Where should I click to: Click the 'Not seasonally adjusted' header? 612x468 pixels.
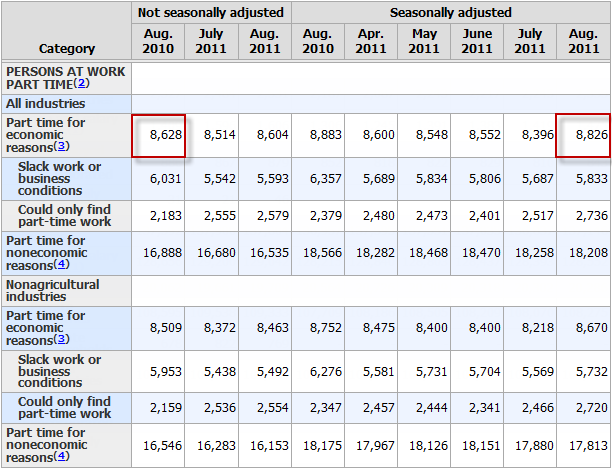[211, 12]
